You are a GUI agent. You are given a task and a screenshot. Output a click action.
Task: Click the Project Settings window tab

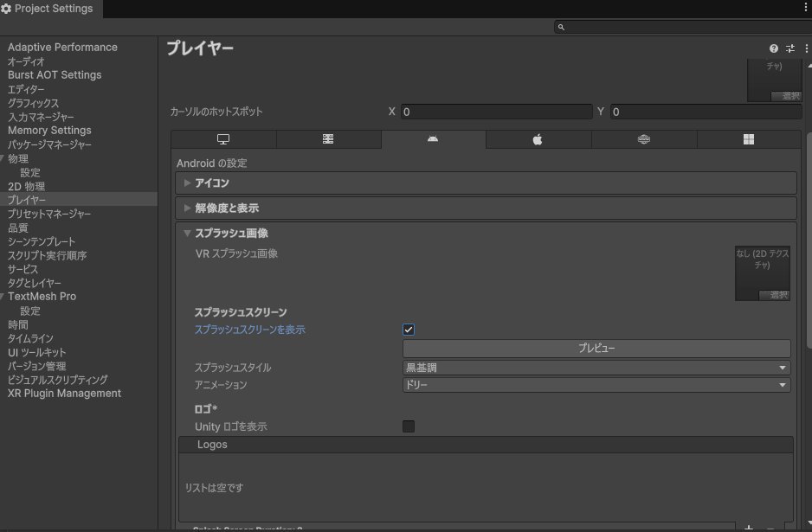[51, 9]
